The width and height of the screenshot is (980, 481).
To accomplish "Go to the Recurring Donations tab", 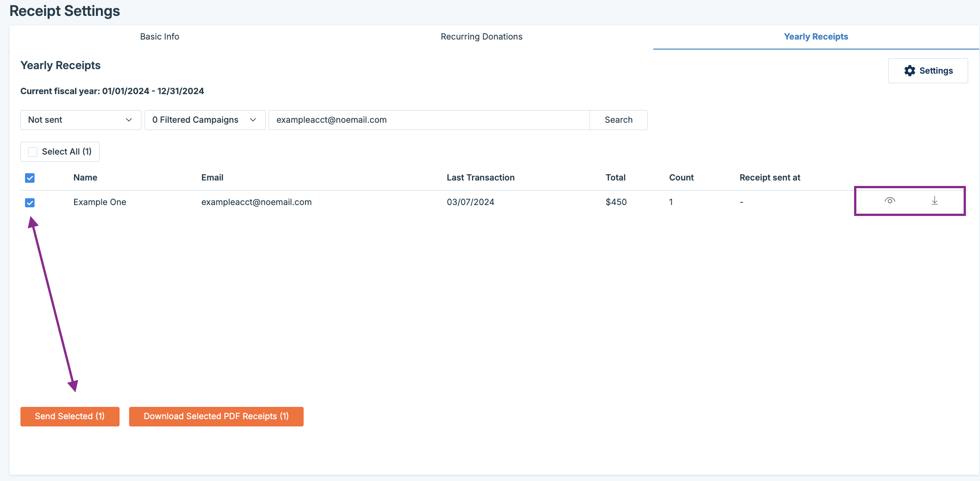I will point(481,37).
